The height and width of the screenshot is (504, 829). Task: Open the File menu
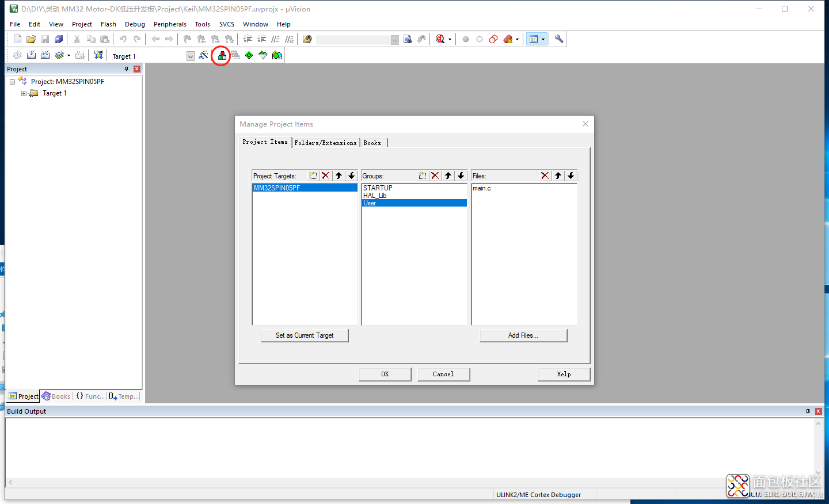coord(15,24)
